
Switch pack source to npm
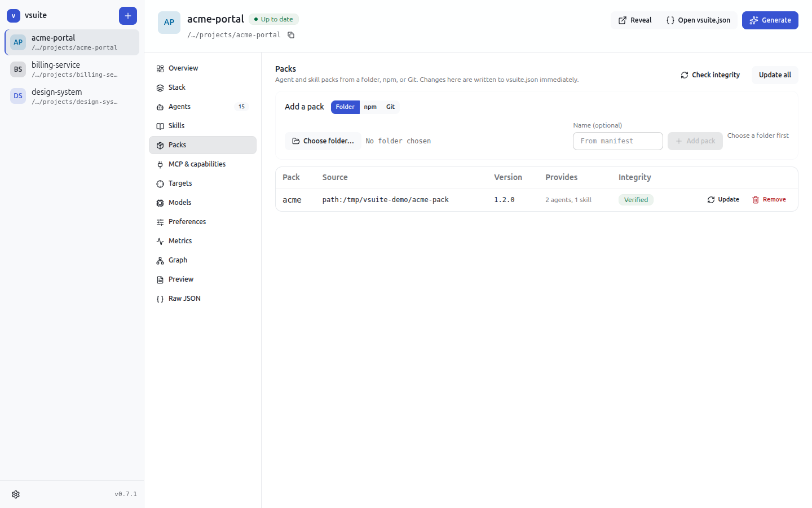click(370, 107)
